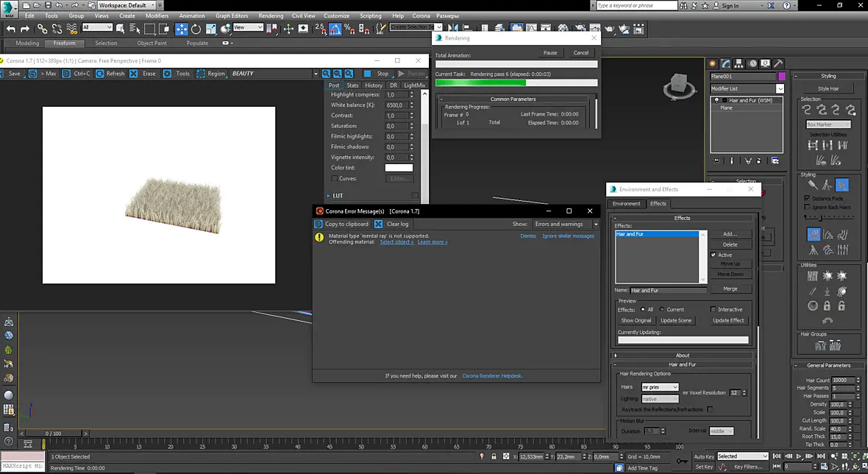Click the Hair Count value field
The image size is (868, 474).
pos(842,381)
